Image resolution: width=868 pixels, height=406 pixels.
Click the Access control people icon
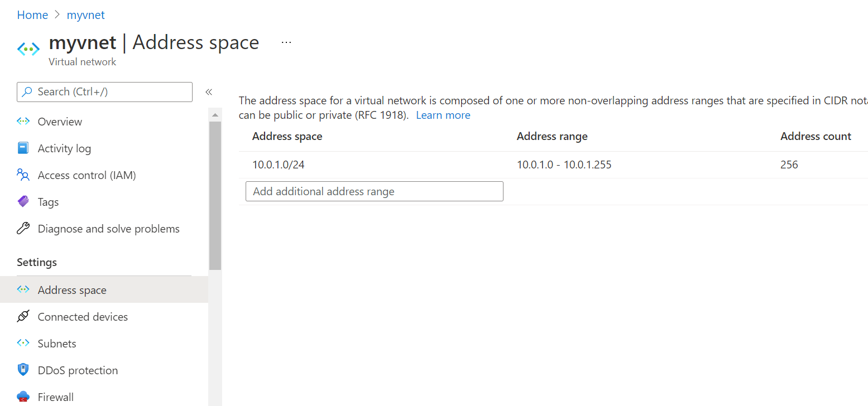[x=23, y=175]
